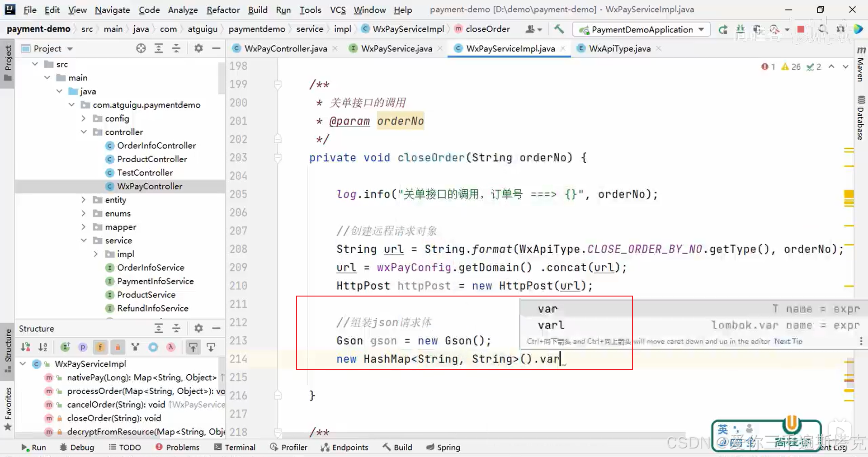Select the varl lombok completion suggestion
The width and height of the screenshot is (868, 457).
694,325
